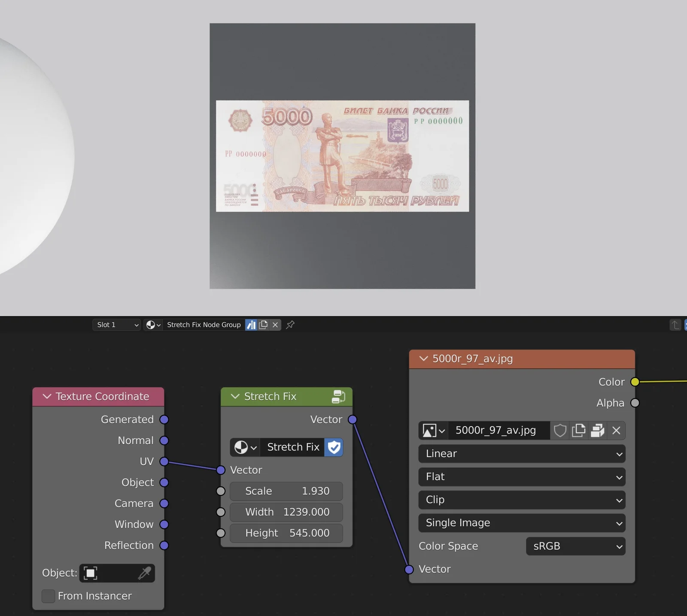Click the duplicate image icon beside 5000r_97_av.jpg
687x616 pixels.
pos(578,430)
